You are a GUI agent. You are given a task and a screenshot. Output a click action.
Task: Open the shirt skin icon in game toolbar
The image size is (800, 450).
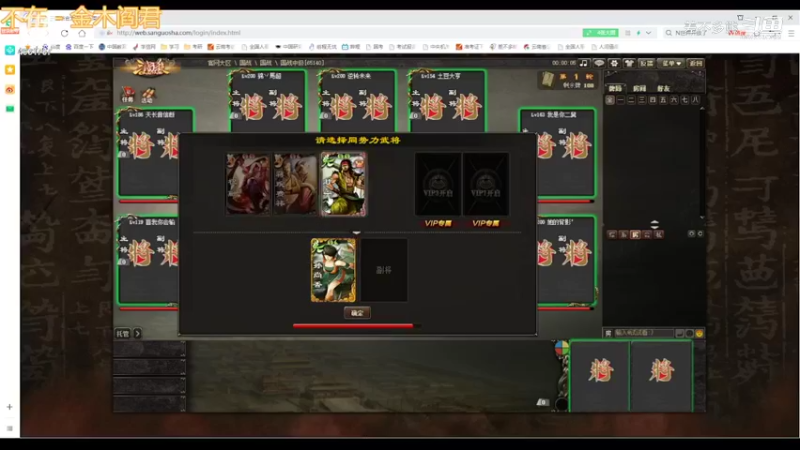click(630, 63)
